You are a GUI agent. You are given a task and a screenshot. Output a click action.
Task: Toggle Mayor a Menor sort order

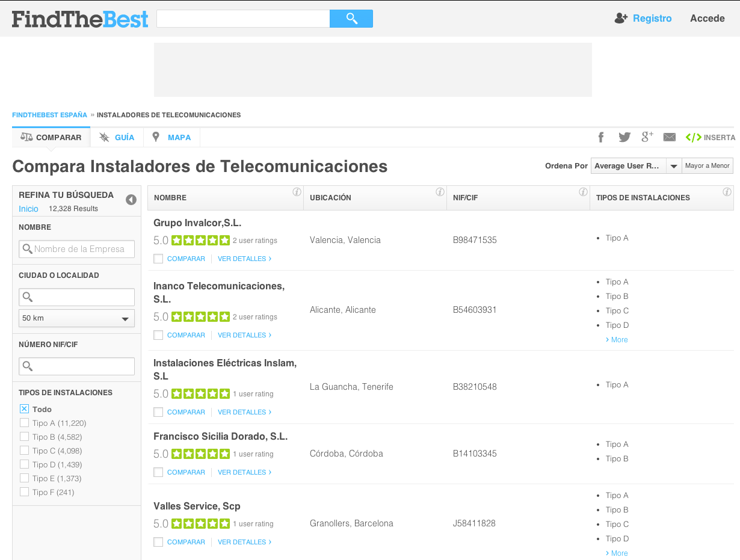pos(708,165)
